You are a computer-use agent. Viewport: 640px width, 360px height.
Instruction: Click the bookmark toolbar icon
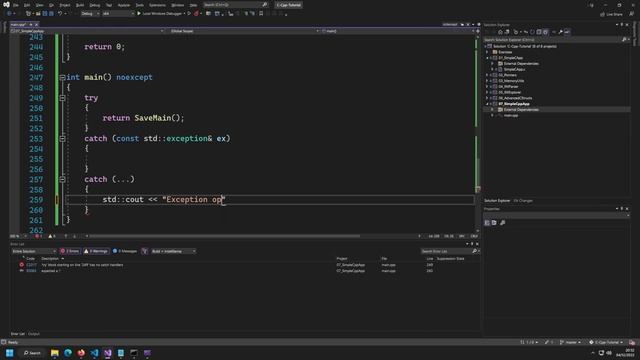pyautogui.click(x=261, y=13)
